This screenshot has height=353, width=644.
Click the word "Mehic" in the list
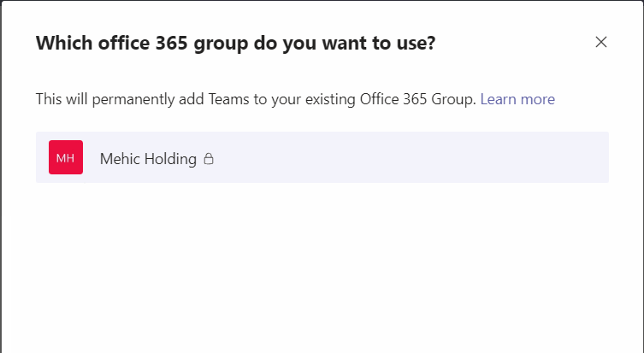click(x=119, y=158)
